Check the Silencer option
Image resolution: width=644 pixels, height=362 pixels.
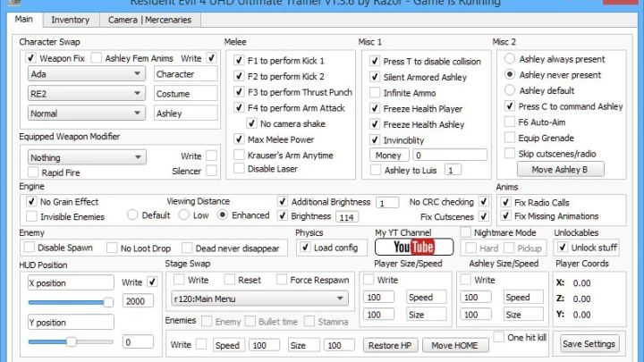211,171
